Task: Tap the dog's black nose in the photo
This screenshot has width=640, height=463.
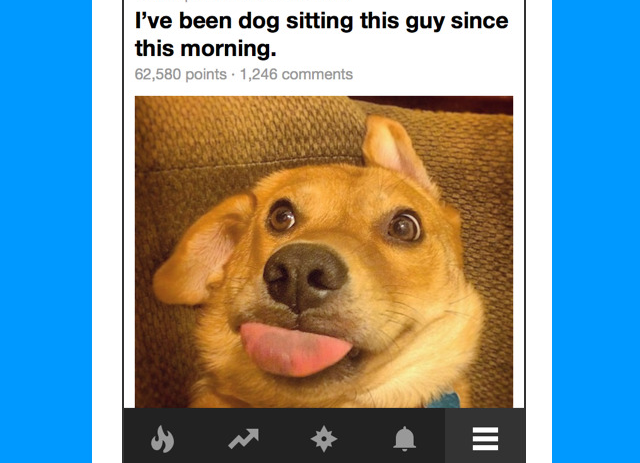Action: (x=304, y=276)
